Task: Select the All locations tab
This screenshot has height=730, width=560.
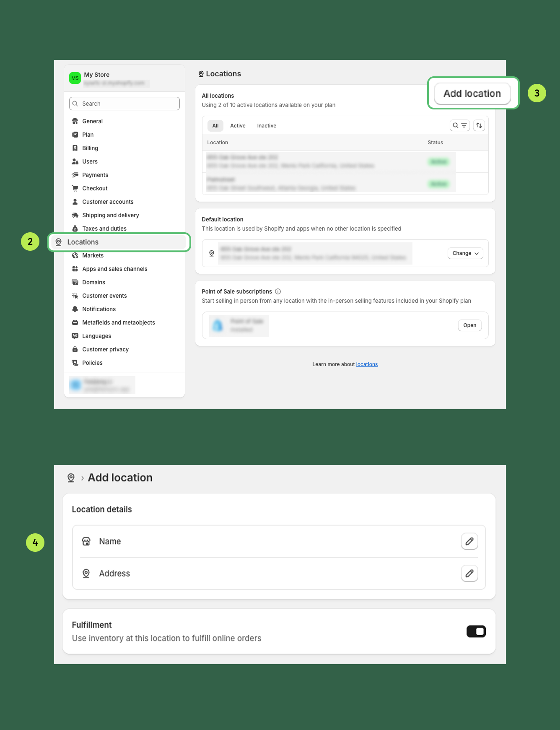Action: (215, 126)
